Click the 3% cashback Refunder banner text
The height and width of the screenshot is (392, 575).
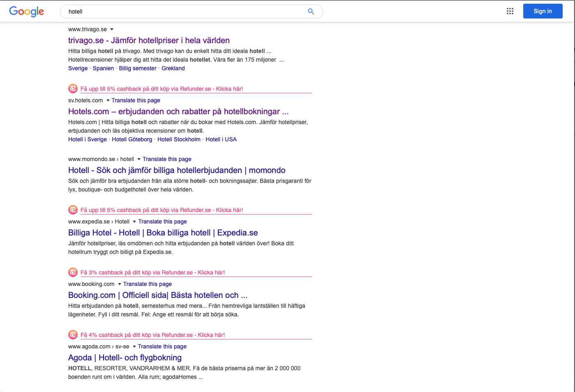click(152, 272)
